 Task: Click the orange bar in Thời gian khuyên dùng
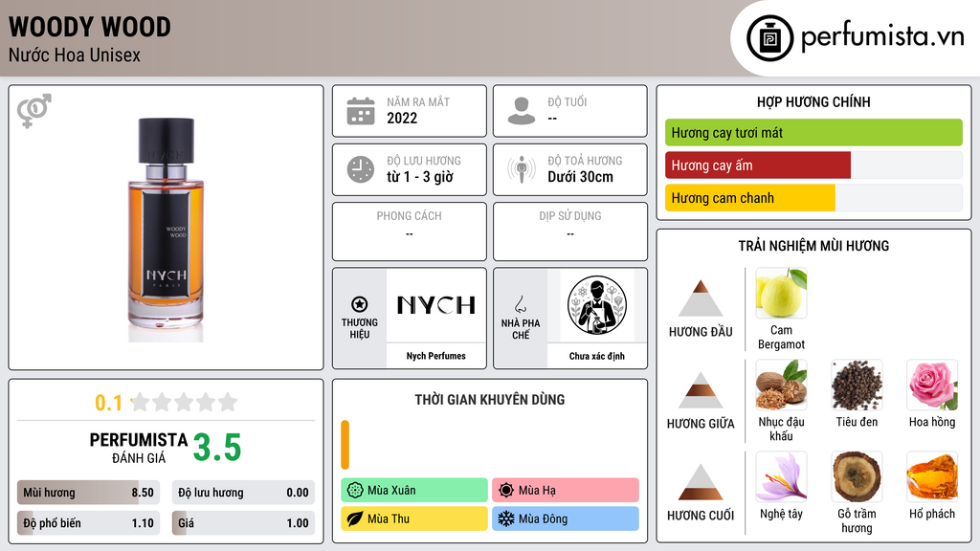[x=345, y=445]
